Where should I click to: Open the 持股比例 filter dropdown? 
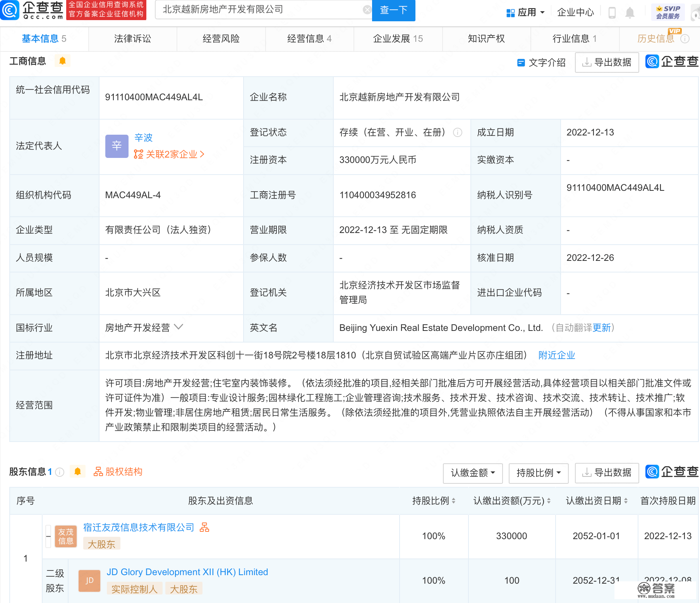tap(539, 473)
